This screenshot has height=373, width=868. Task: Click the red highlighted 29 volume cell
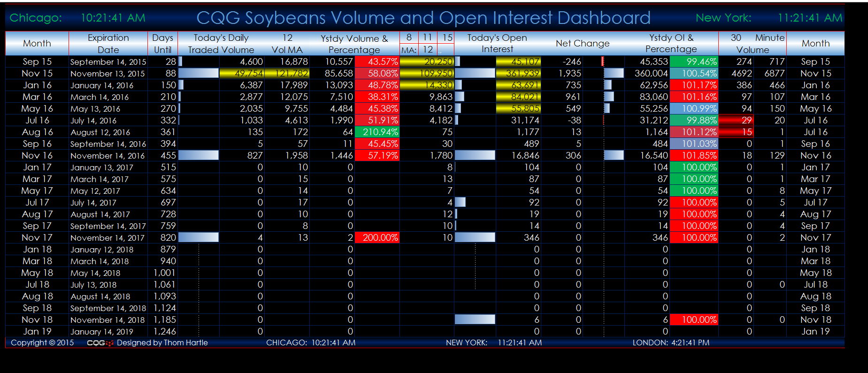pyautogui.click(x=736, y=120)
